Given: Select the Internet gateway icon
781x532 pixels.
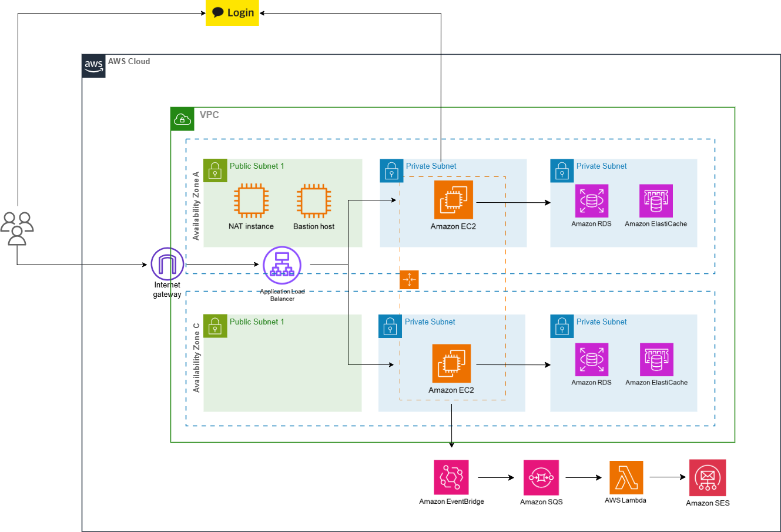Looking at the screenshot, I should click(x=167, y=265).
